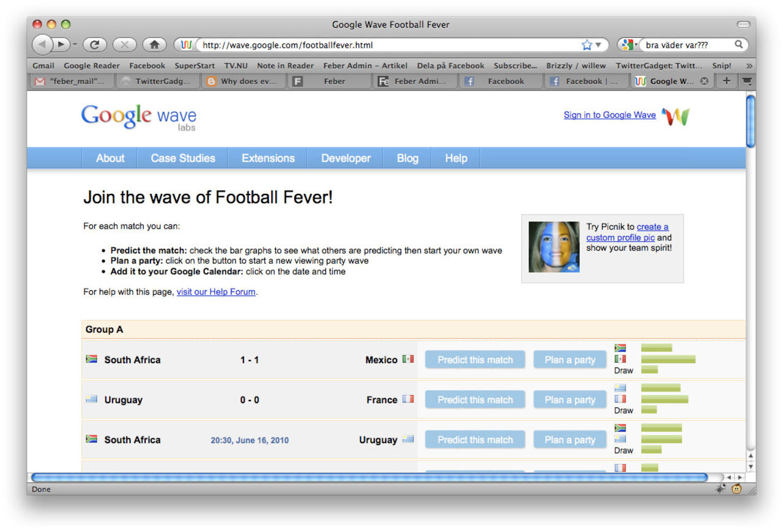Screen dimensions: 783x532
Task: Click the Wave favicon in the address bar
Action: (185, 45)
